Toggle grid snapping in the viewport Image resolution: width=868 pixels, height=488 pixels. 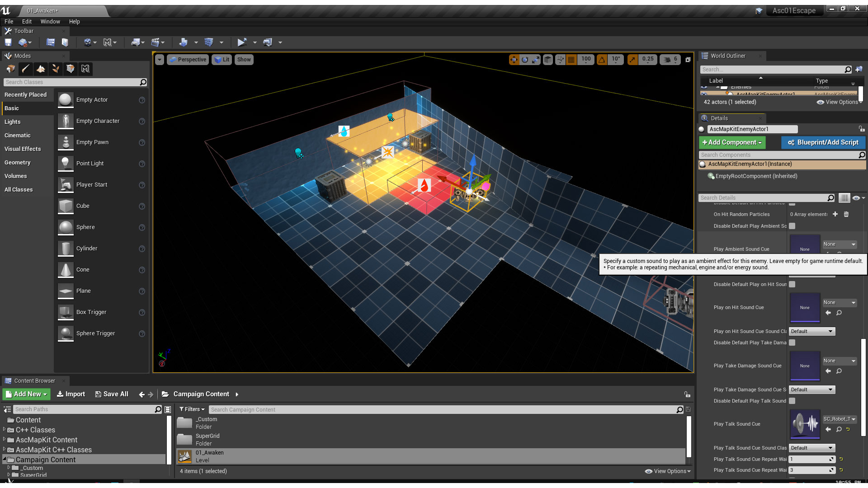(571, 60)
